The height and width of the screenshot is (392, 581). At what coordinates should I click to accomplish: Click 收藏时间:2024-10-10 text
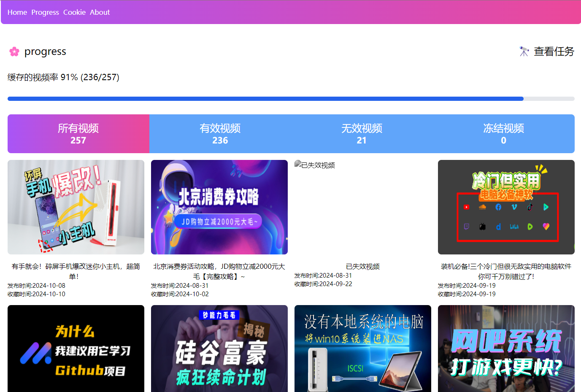(36, 294)
